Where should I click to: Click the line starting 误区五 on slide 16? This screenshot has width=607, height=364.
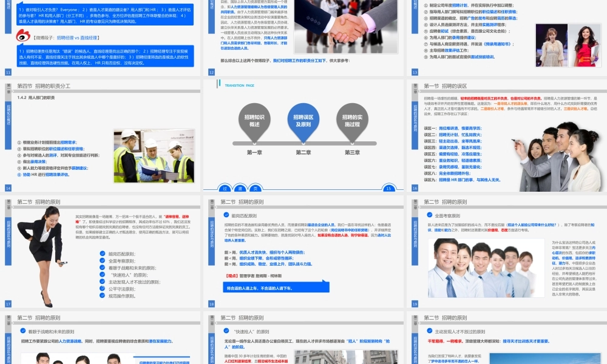pyautogui.click(x=453, y=154)
